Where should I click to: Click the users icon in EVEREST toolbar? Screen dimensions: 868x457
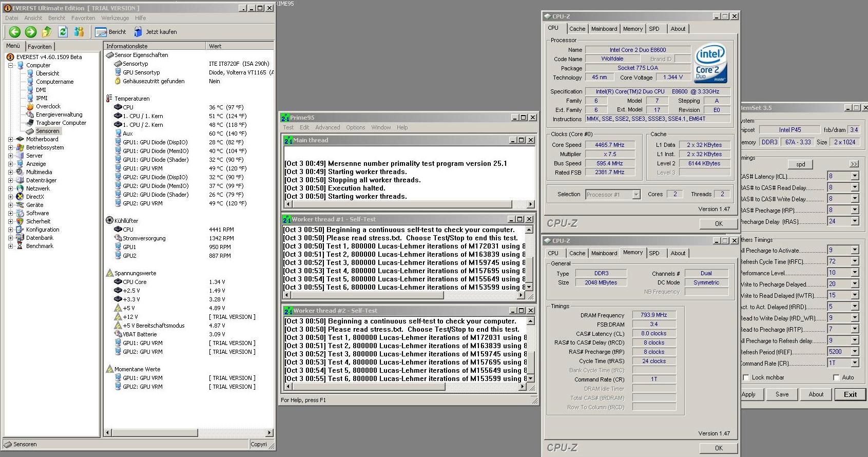[79, 32]
